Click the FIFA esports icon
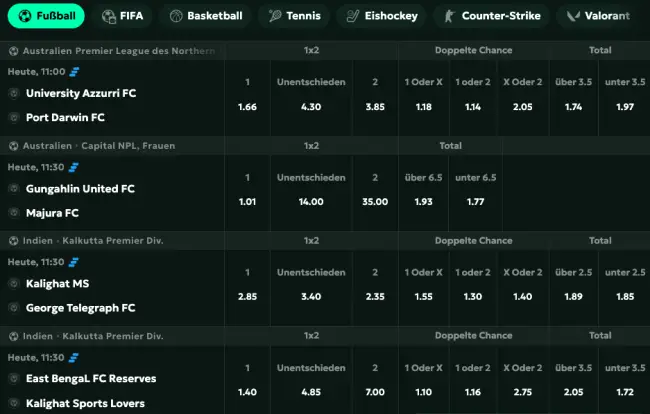Viewport: 650px width, 414px height. 109,16
